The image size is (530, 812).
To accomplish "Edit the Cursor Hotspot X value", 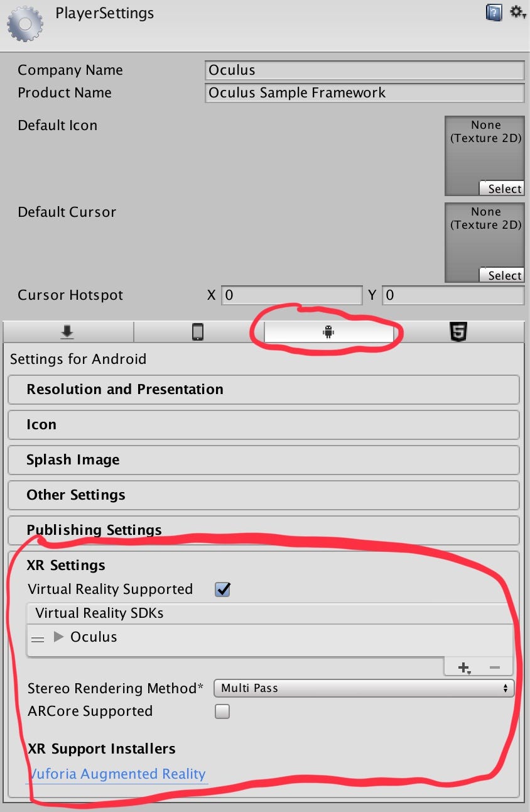I will (x=292, y=295).
